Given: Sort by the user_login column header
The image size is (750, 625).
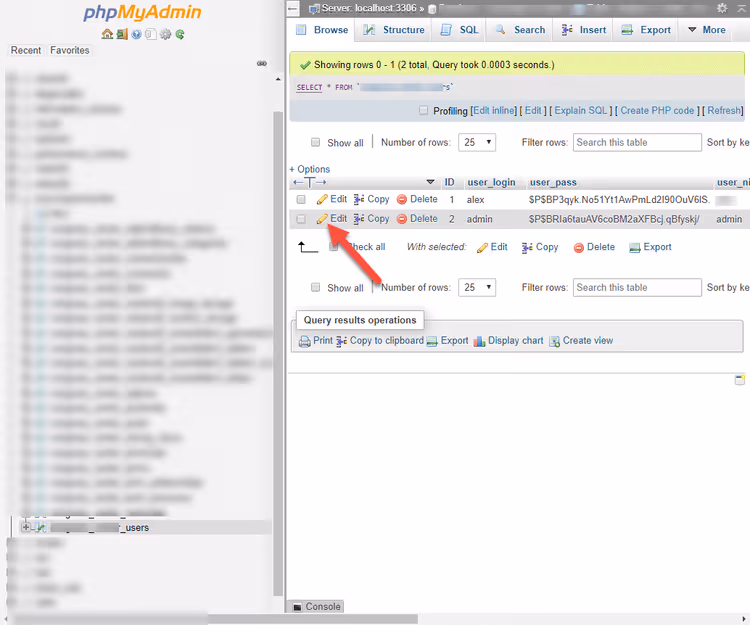Looking at the screenshot, I should click(x=491, y=182).
